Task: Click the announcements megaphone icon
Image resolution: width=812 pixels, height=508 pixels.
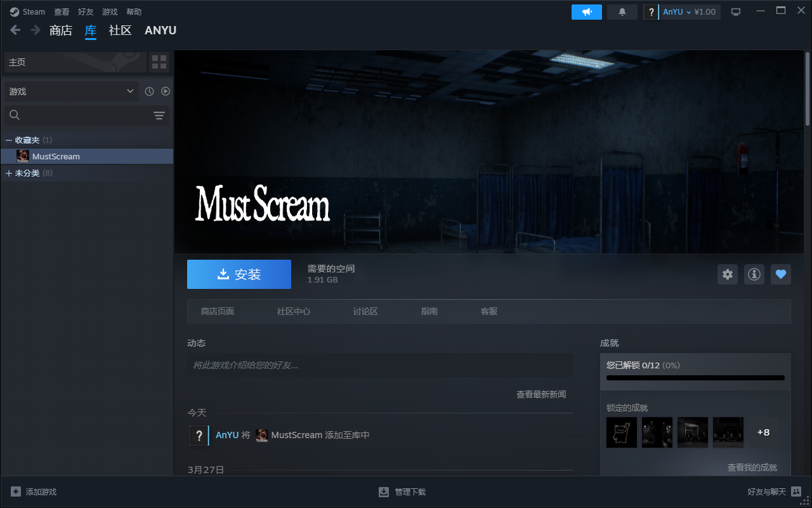Action: coord(586,12)
